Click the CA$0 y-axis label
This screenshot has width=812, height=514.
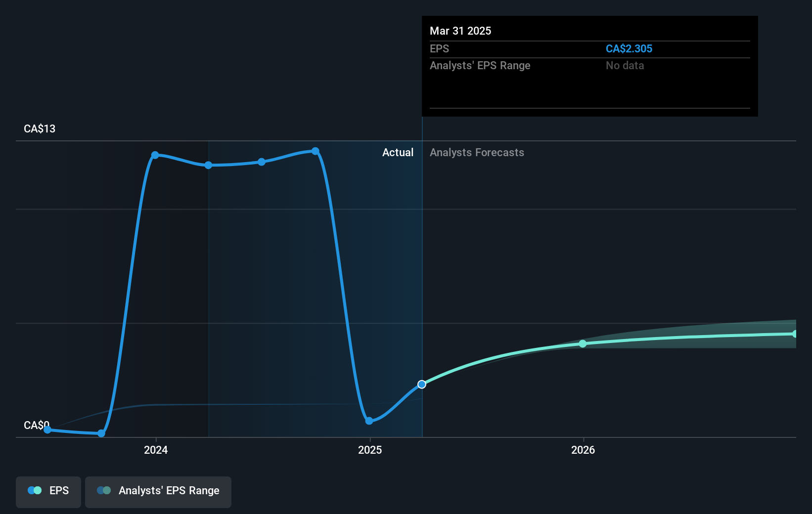[37, 425]
